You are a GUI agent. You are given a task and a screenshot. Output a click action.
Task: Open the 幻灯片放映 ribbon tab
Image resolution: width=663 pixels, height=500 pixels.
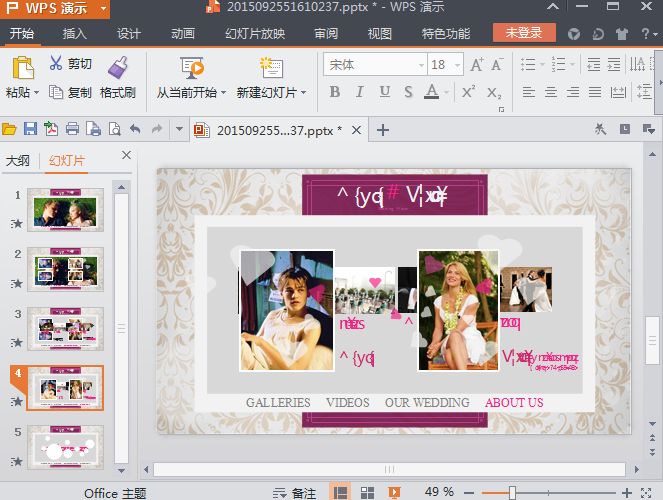click(x=255, y=33)
